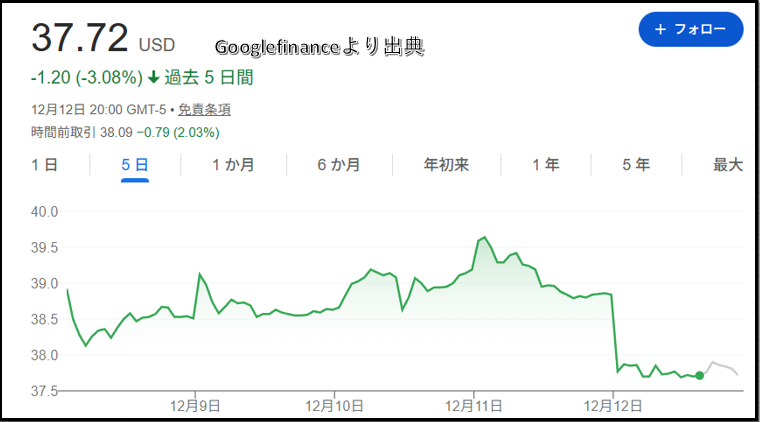Select the 5日 time range tab

point(135,165)
